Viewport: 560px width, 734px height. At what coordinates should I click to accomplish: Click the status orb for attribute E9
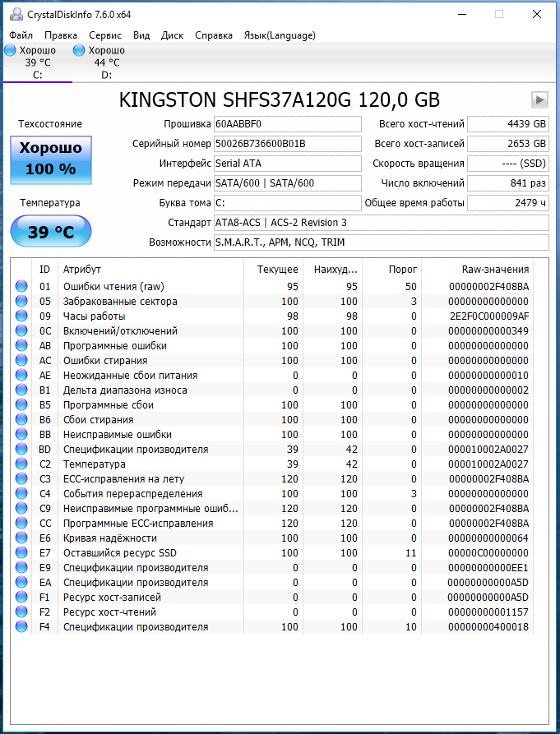tap(21, 567)
